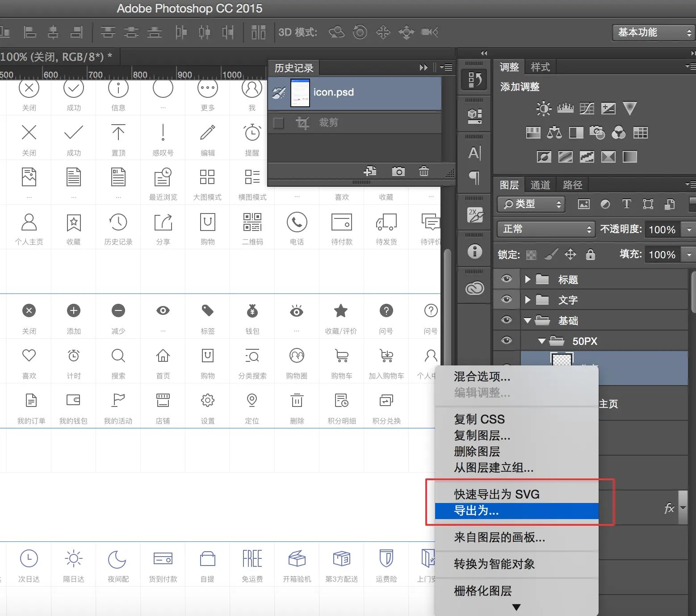Hide the 文字 layer group

pos(507,300)
